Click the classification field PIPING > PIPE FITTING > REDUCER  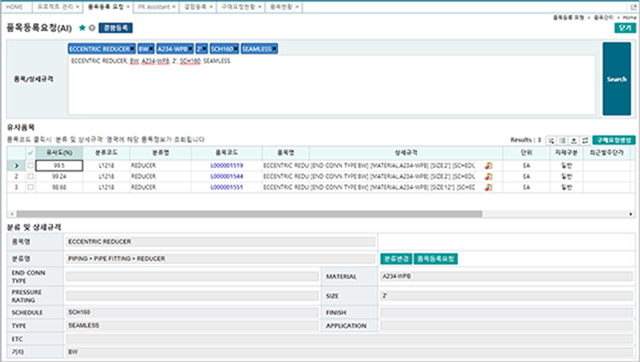point(220,259)
